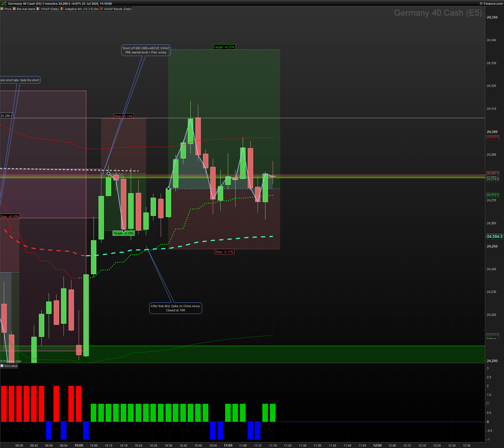This screenshot has width=504, height=448.
Task: Click the 12:00 label on the time axis
Action: (x=378, y=445)
